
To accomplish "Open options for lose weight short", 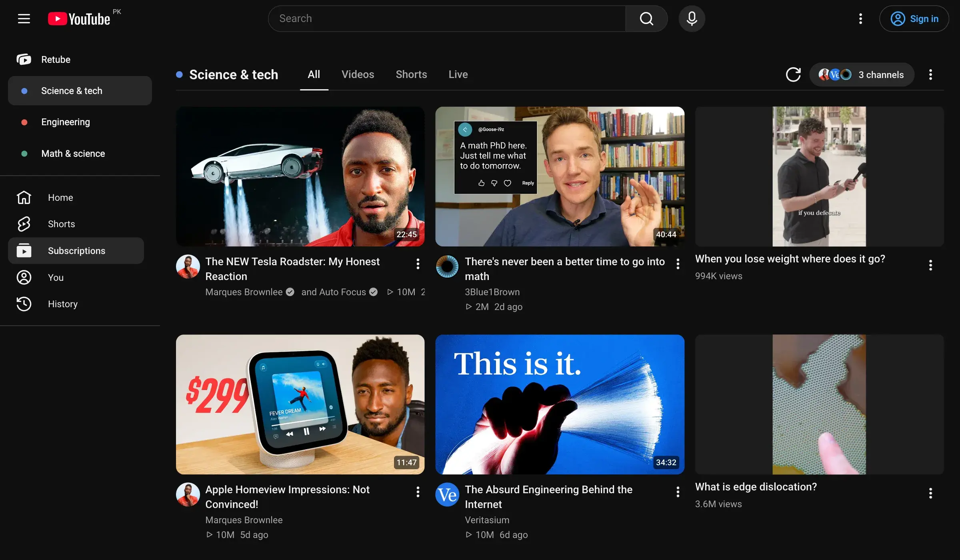I will pos(930,265).
